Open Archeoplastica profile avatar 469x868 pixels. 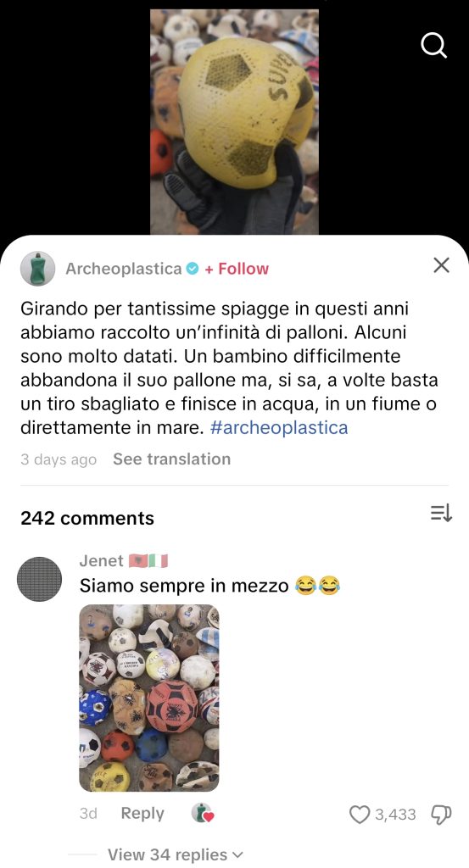(37, 269)
